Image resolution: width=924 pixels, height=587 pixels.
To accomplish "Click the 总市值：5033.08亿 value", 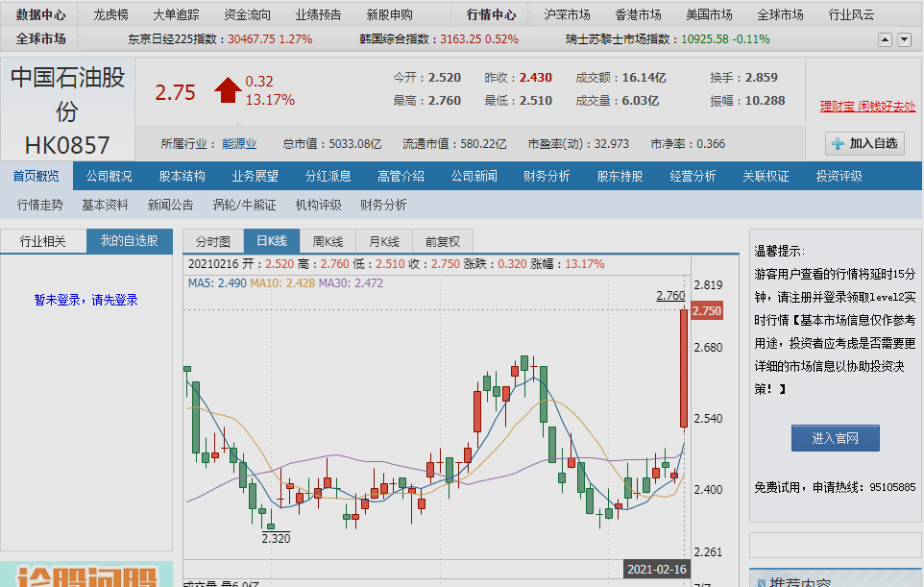I will (x=331, y=144).
